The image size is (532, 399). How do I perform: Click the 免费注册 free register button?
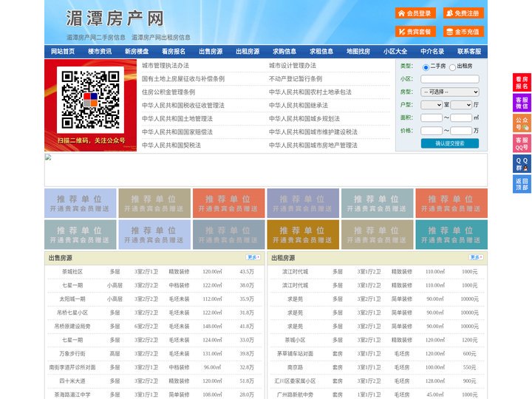tap(463, 13)
